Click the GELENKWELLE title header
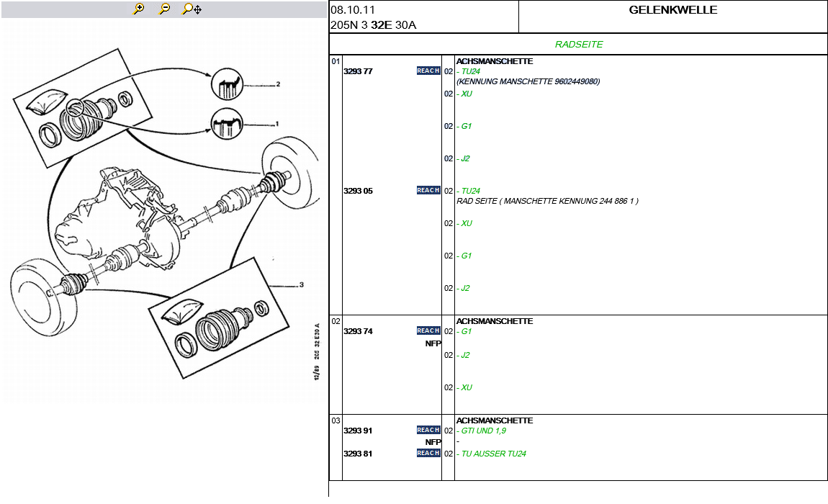 (x=672, y=10)
